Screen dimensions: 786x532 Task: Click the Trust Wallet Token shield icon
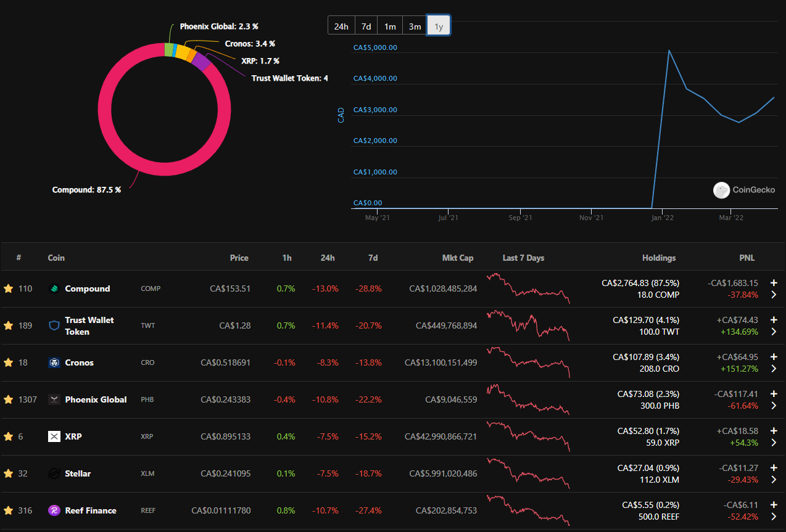click(54, 325)
